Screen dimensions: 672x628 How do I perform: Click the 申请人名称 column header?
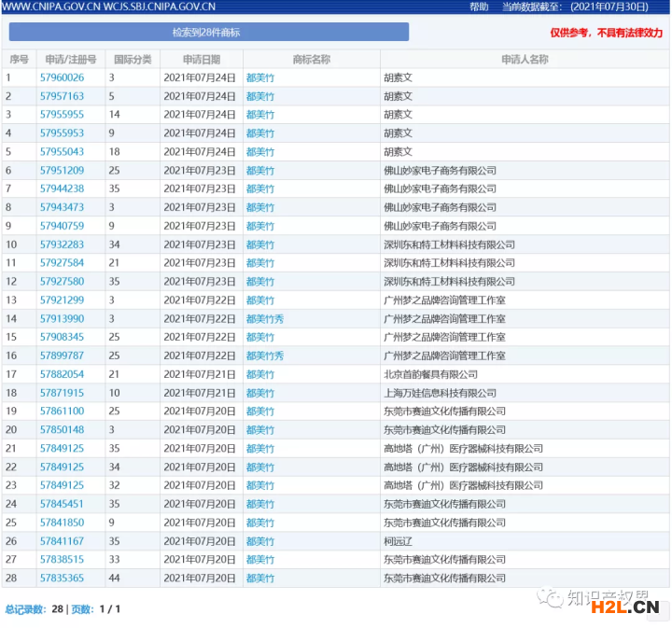[524, 60]
